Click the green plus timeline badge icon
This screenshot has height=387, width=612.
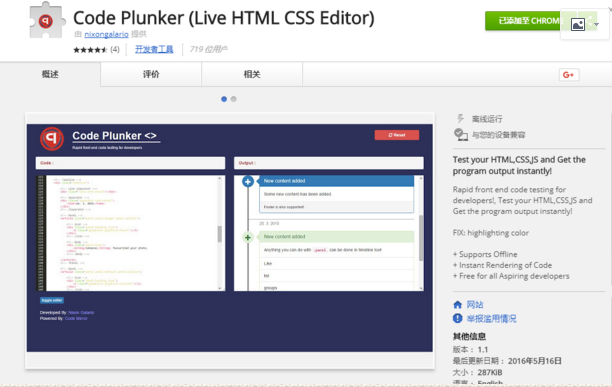point(248,237)
